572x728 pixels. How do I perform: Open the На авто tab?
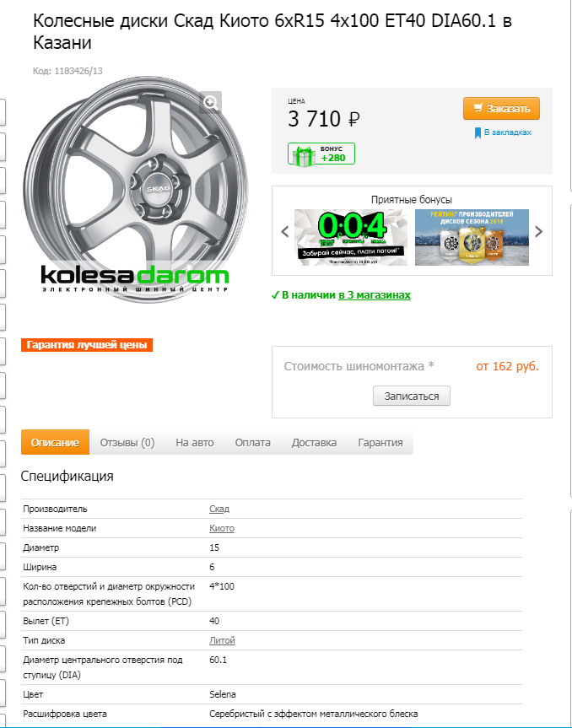pyautogui.click(x=195, y=443)
